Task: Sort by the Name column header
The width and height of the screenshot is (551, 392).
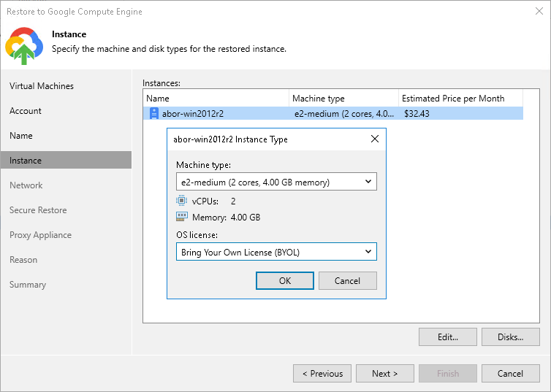Action: pyautogui.click(x=216, y=99)
